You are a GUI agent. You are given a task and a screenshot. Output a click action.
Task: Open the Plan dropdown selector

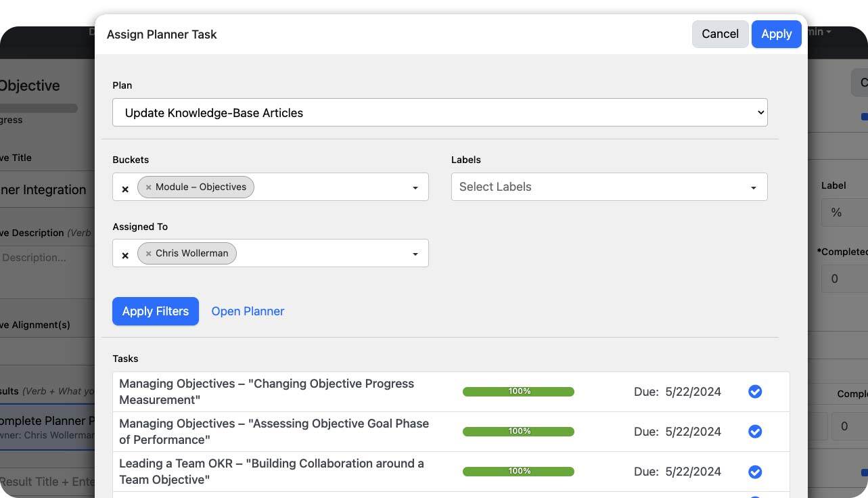click(440, 112)
